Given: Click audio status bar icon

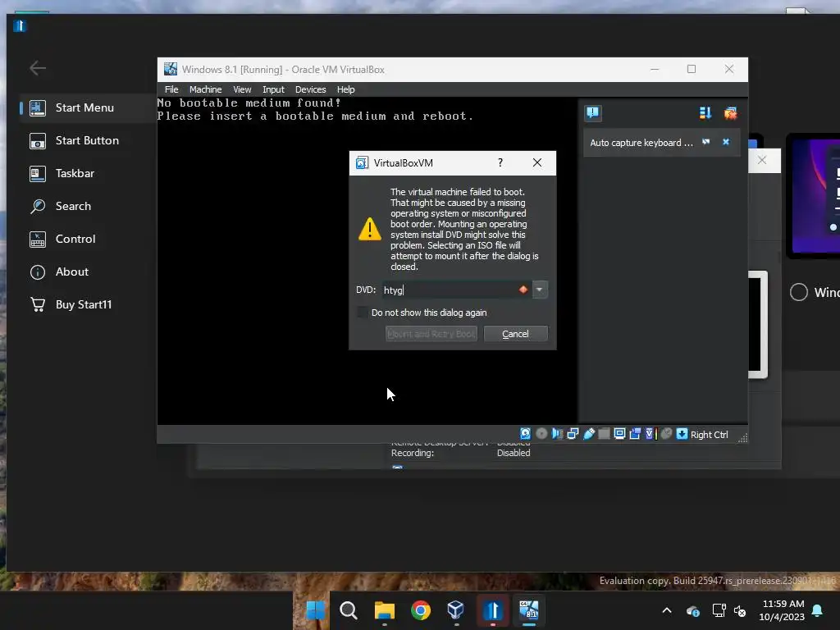Looking at the screenshot, I should 557,434.
